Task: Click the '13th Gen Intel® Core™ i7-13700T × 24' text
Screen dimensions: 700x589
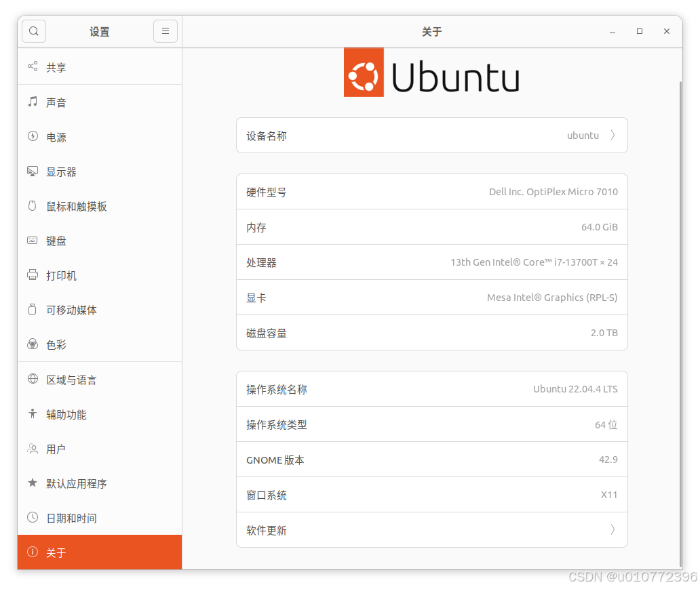Action: point(534,262)
